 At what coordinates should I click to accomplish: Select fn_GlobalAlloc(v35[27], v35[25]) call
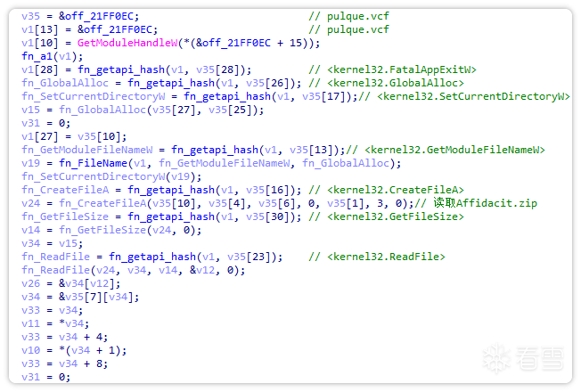161,110
